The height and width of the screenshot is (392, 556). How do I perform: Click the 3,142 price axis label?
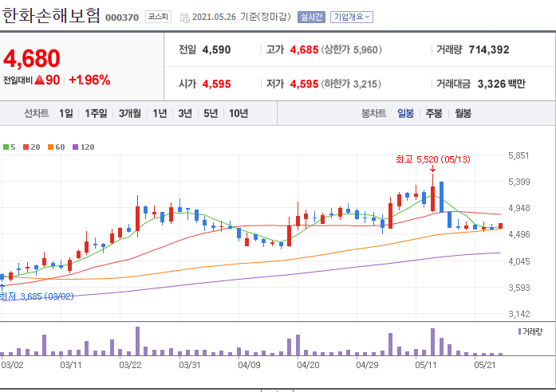click(519, 314)
